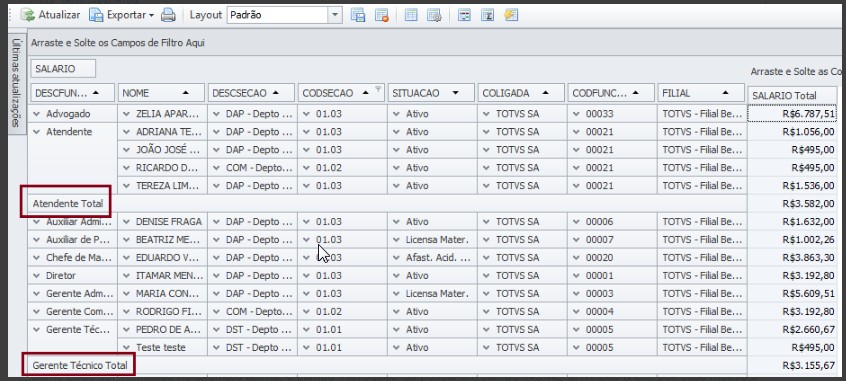Sort by the SITUACAO column header
The height and width of the screenshot is (381, 846).
(431, 93)
